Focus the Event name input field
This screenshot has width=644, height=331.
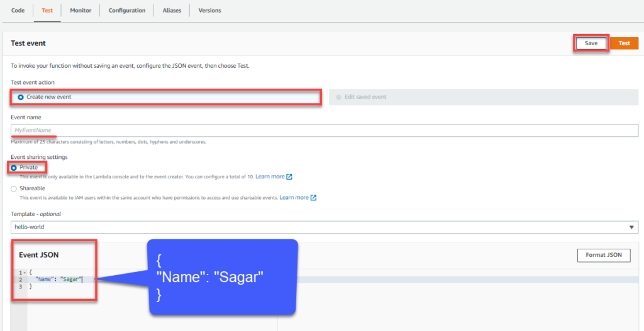click(324, 131)
